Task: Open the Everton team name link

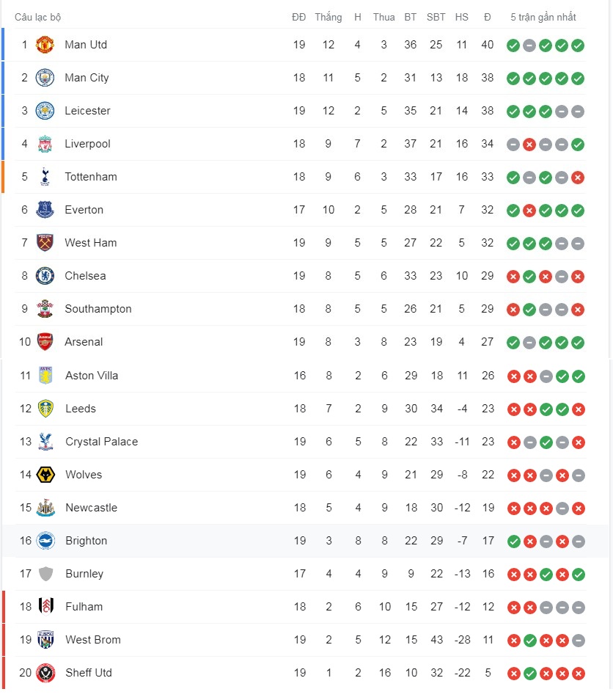Action: click(x=84, y=210)
